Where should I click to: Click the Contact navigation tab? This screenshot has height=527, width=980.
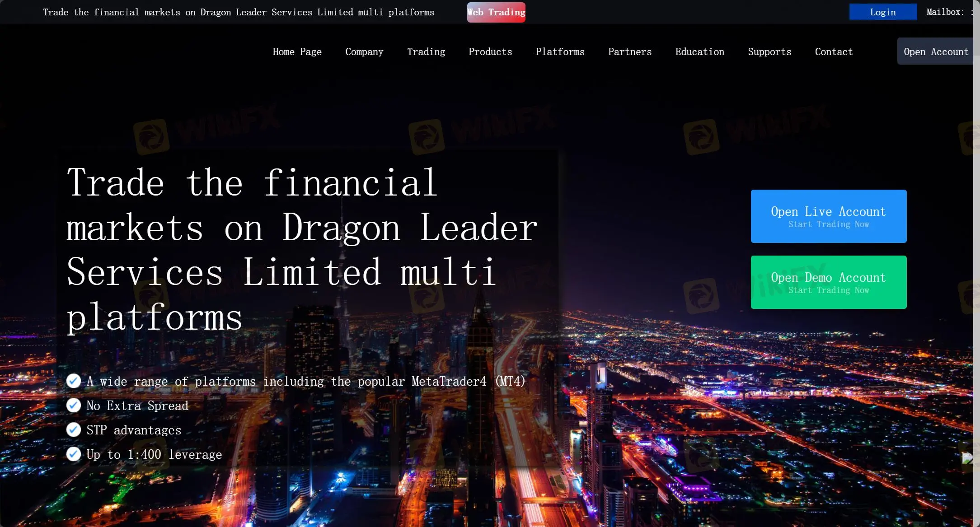click(x=834, y=51)
